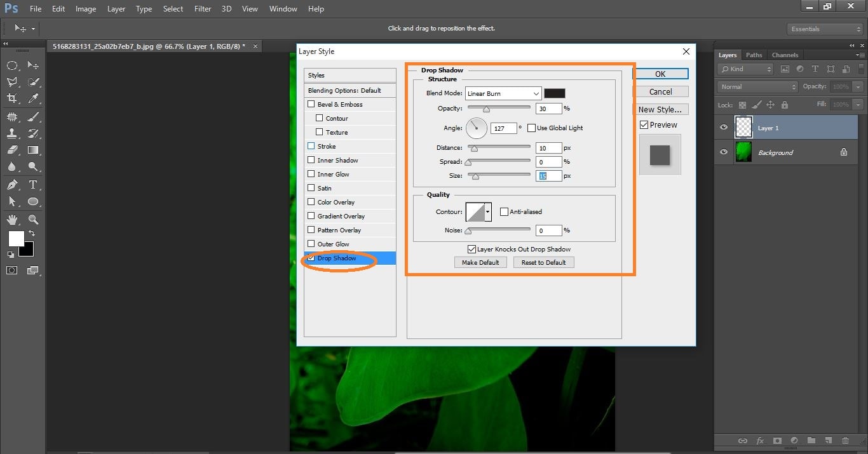
Task: Hide the Background layer
Action: 723,152
